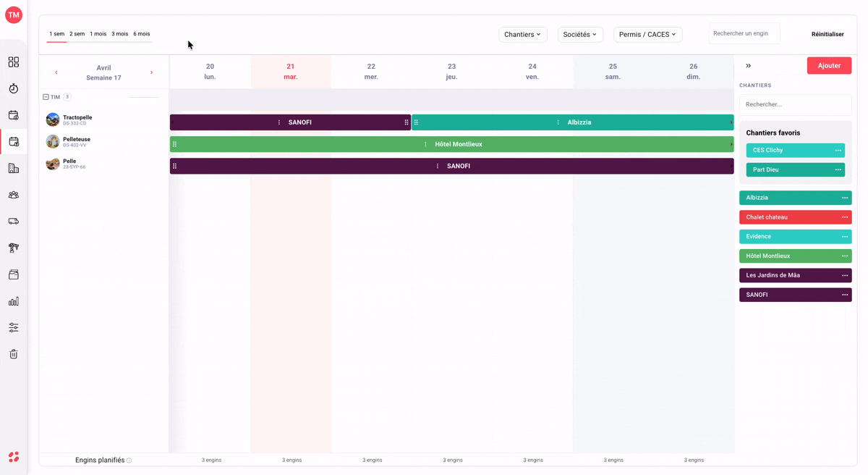This screenshot has width=868, height=475.
Task: Open the dashboard grid icon in sidebar
Action: point(14,62)
